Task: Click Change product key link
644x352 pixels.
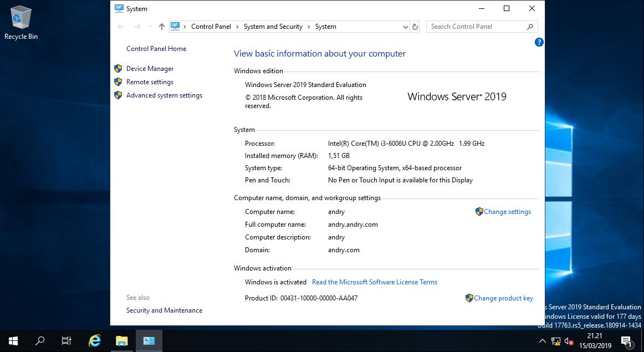Action: pyautogui.click(x=503, y=298)
